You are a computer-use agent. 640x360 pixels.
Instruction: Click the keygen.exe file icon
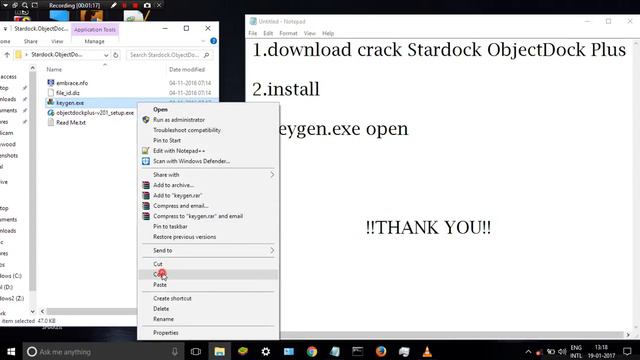pyautogui.click(x=51, y=102)
